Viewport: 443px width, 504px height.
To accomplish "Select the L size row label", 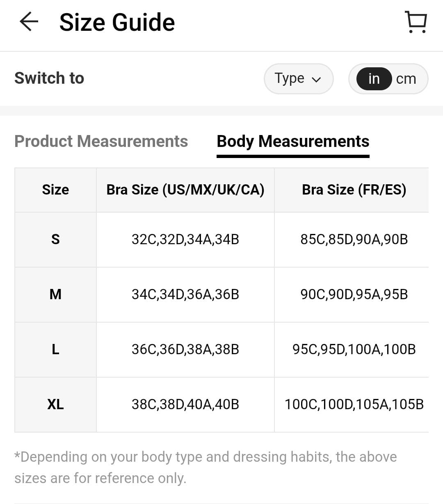I will point(55,349).
